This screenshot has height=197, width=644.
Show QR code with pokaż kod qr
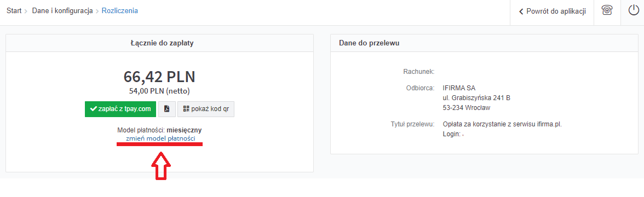point(206,109)
